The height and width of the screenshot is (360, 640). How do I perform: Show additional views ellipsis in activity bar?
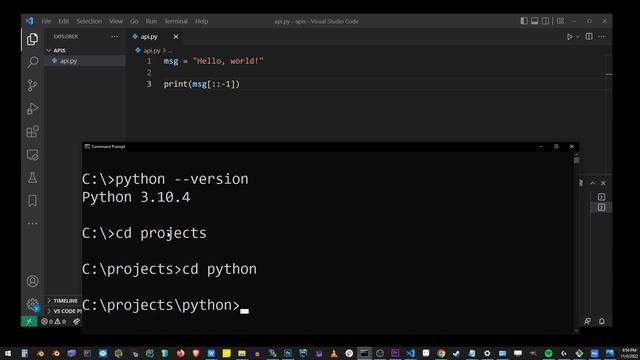click(x=32, y=223)
